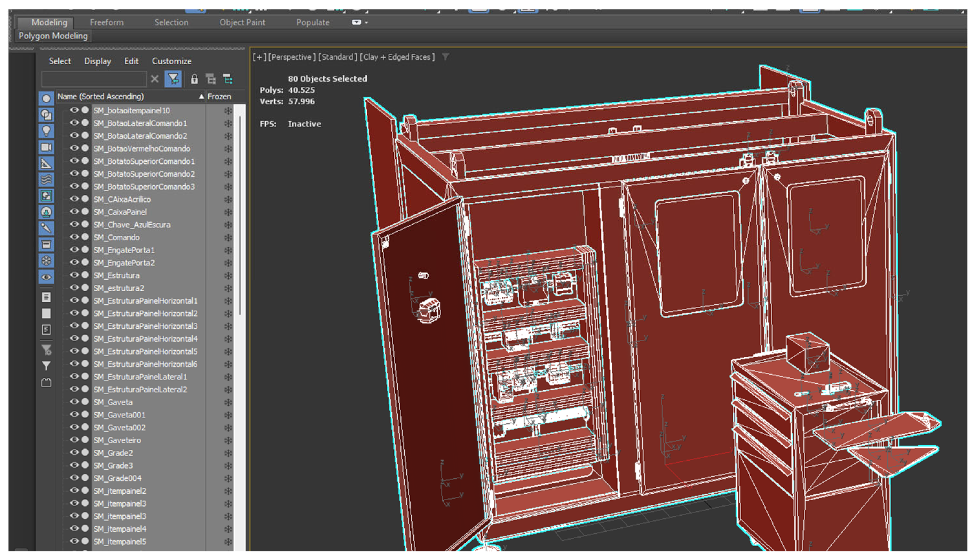Toggle the Display Cameras filter icon
The image size is (976, 560).
coord(46,147)
